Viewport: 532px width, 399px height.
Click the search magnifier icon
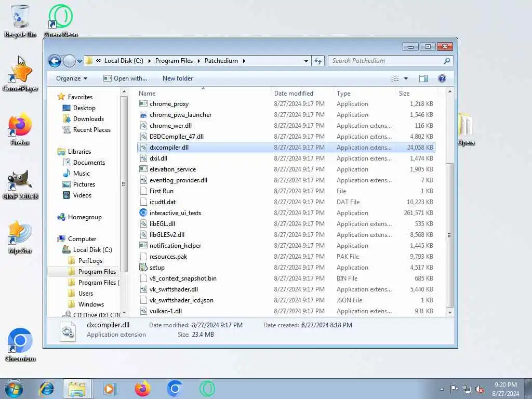[x=447, y=61]
